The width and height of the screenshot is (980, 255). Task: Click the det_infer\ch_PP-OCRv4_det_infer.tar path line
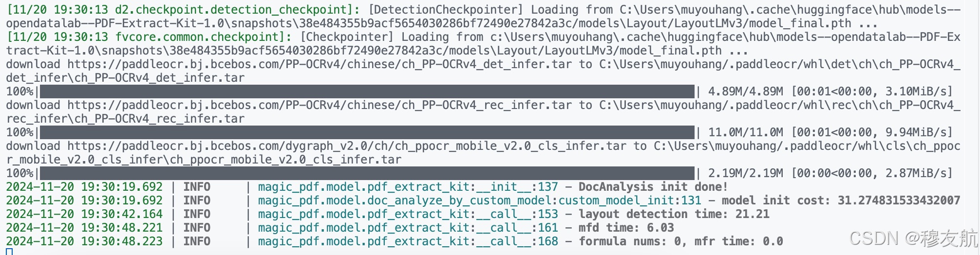tap(125, 78)
